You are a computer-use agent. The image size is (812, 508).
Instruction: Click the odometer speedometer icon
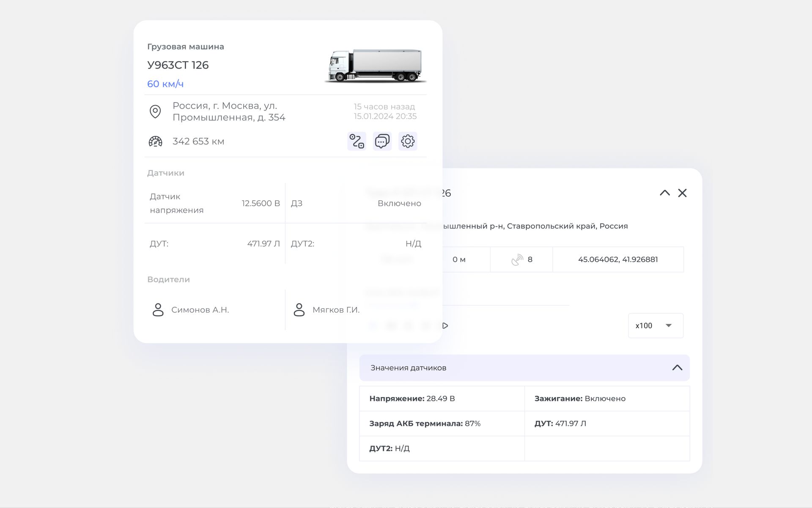coord(155,141)
